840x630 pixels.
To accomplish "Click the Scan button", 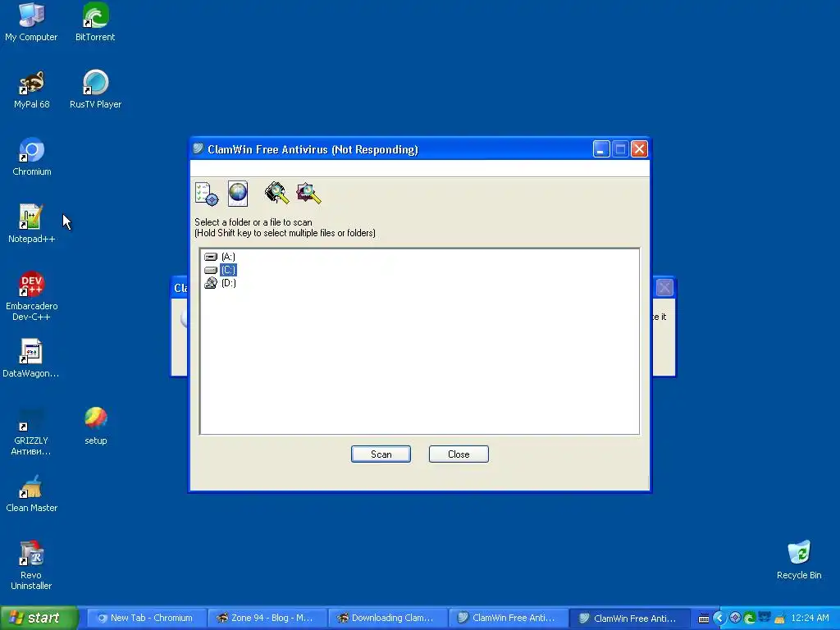I will click(381, 454).
